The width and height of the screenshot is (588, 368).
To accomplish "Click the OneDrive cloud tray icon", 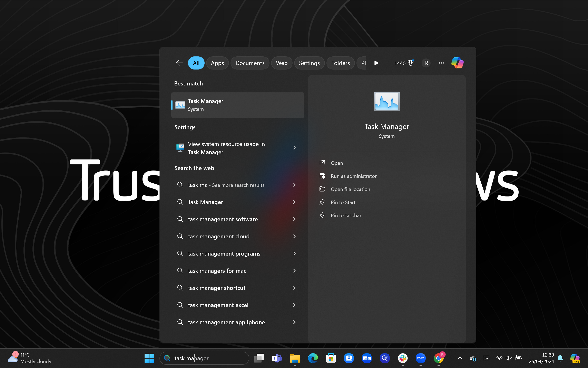I will tap(473, 358).
